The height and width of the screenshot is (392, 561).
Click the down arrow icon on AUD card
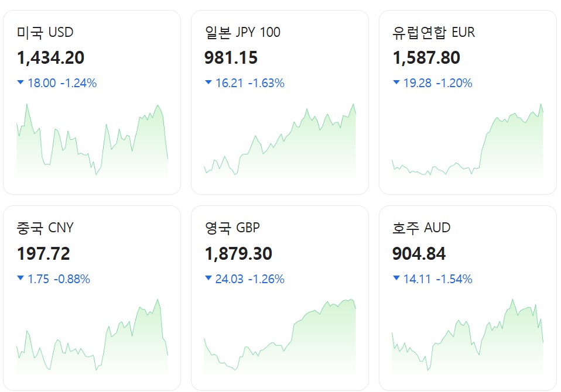(x=396, y=278)
